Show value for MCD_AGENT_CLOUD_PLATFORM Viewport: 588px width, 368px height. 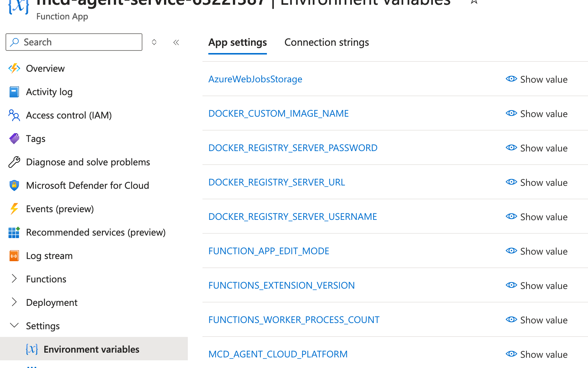point(536,354)
